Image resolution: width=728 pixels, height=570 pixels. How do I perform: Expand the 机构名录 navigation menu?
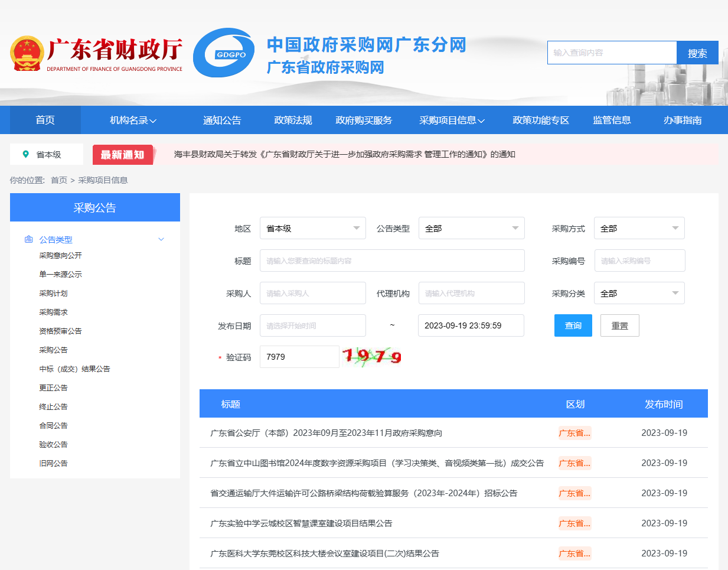pos(130,120)
